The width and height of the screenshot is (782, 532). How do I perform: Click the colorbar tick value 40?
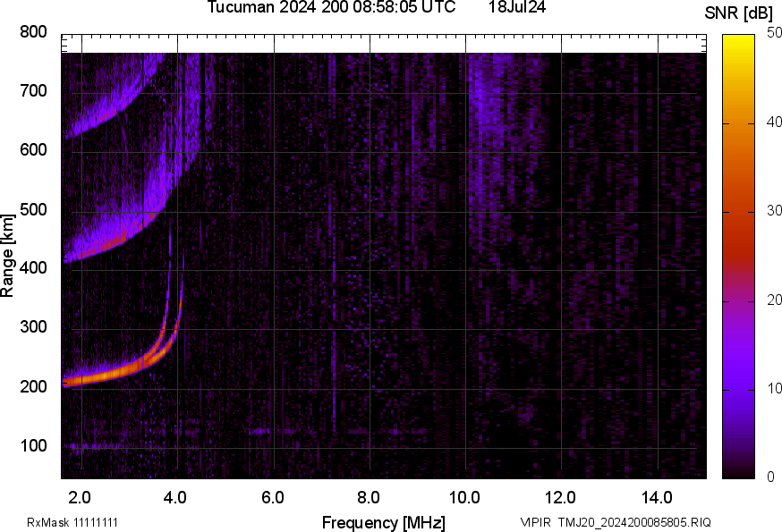pos(774,122)
